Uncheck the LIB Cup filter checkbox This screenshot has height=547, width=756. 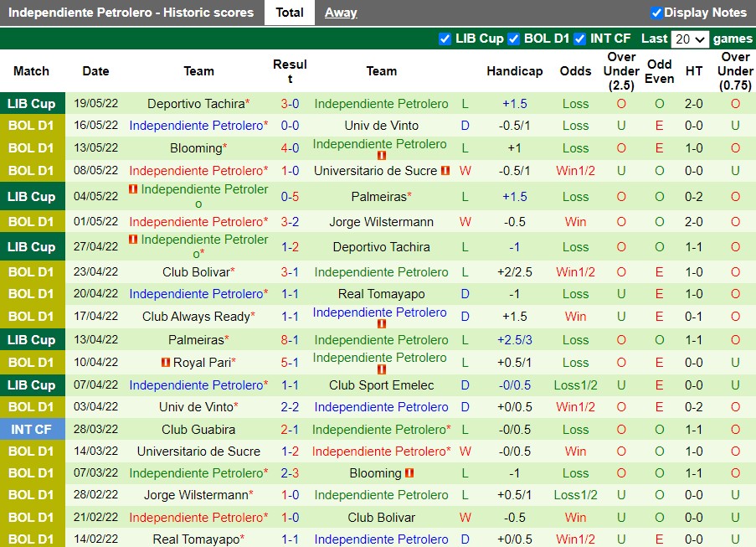click(445, 39)
